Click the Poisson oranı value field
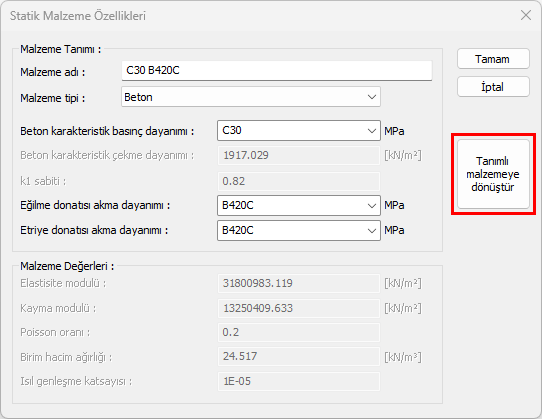Viewport: 542px width, 419px height. click(x=299, y=332)
